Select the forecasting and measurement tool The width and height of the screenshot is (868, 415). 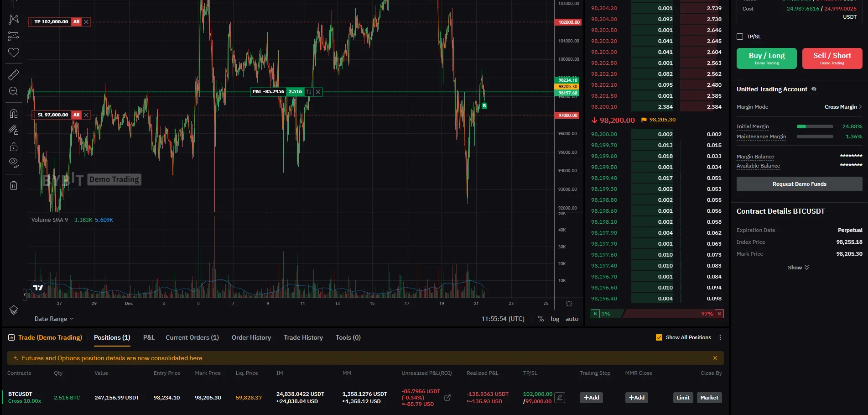click(x=14, y=36)
